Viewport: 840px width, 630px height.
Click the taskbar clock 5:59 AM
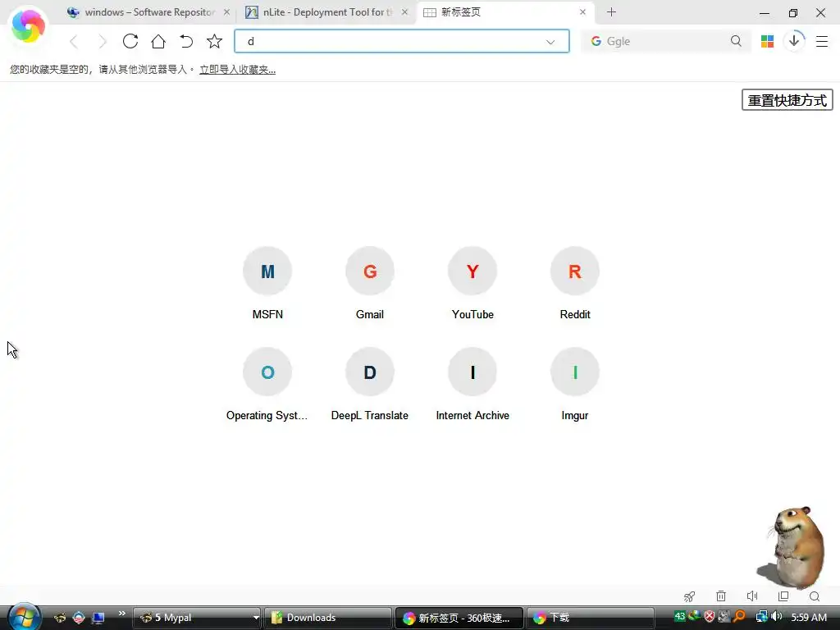(x=809, y=617)
